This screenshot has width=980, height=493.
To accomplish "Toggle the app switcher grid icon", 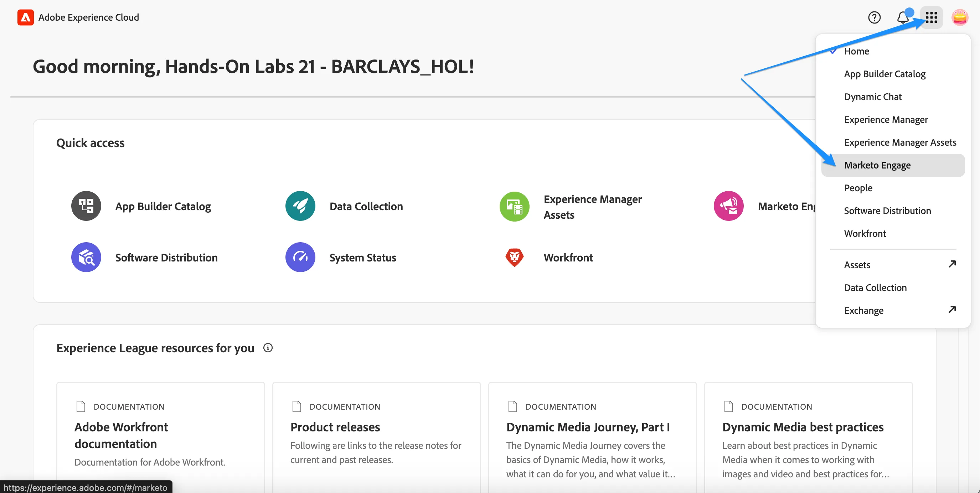I will pos(931,17).
